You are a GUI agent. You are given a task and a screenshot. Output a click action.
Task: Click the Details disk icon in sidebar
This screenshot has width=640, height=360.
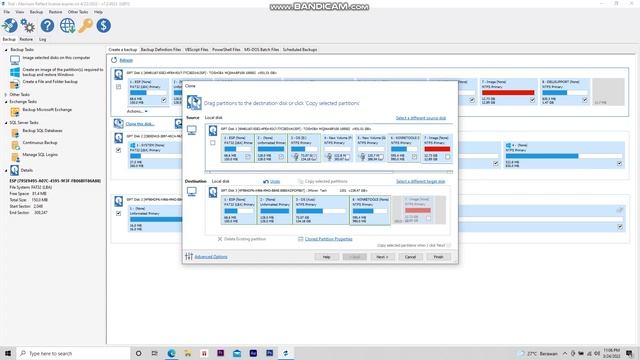[15, 170]
